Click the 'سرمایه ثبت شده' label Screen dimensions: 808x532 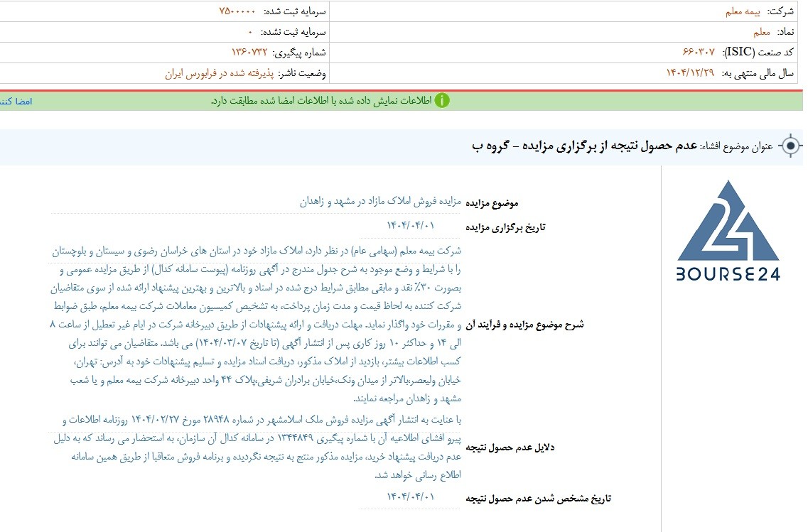pos(295,11)
